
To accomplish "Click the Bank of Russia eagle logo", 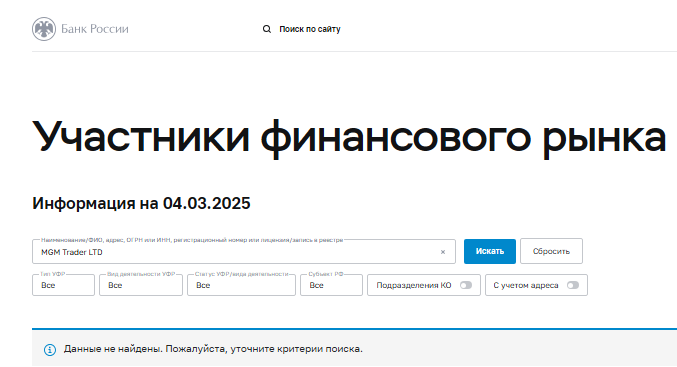I will (44, 29).
